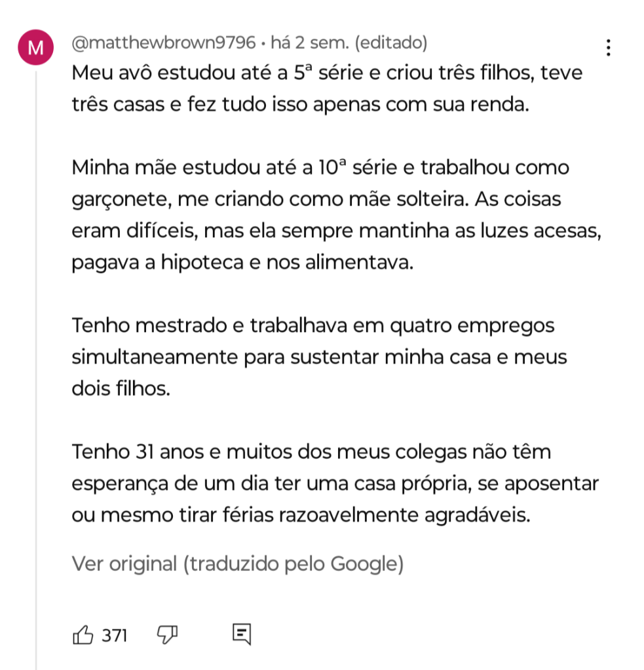Click the 371 likes count
The width and height of the screenshot is (644, 670).
click(115, 635)
